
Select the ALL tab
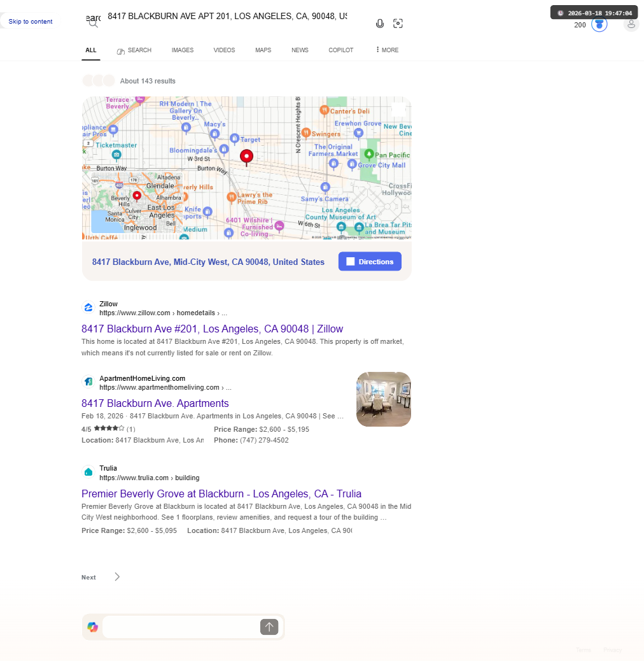[x=91, y=50]
